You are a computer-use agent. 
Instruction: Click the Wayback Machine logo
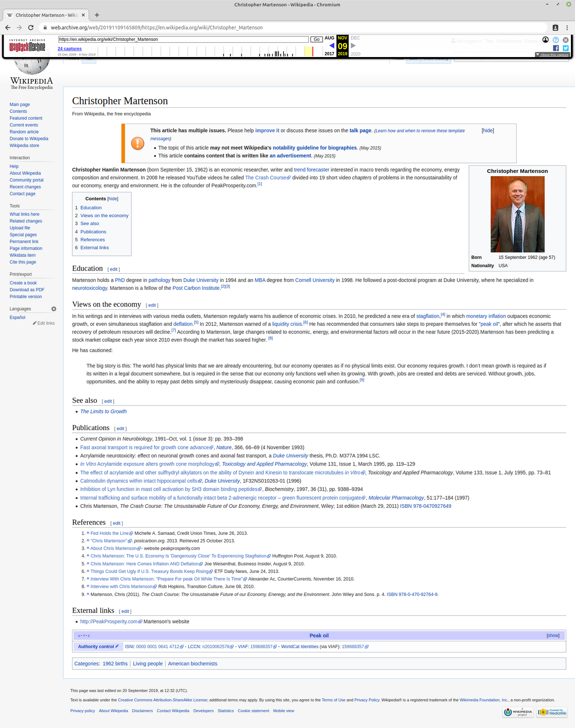(27, 46)
